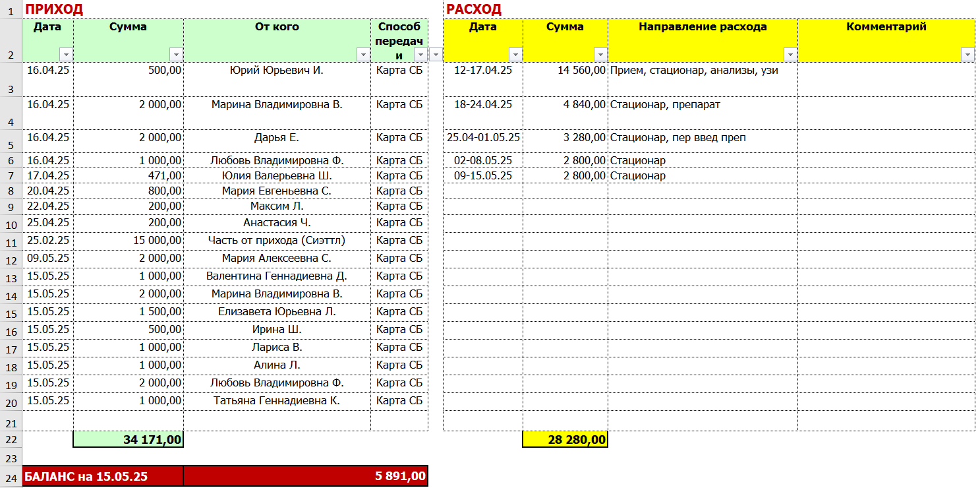Select row header 11
Image resolution: width=980 pixels, height=488 pixels.
coord(11,241)
